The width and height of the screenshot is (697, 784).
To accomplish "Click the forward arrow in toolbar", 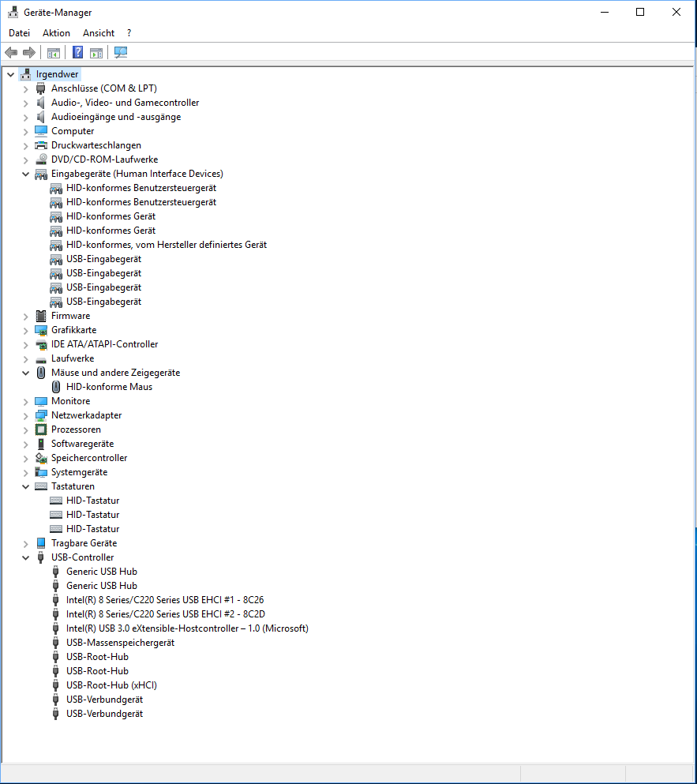I will tap(29, 53).
